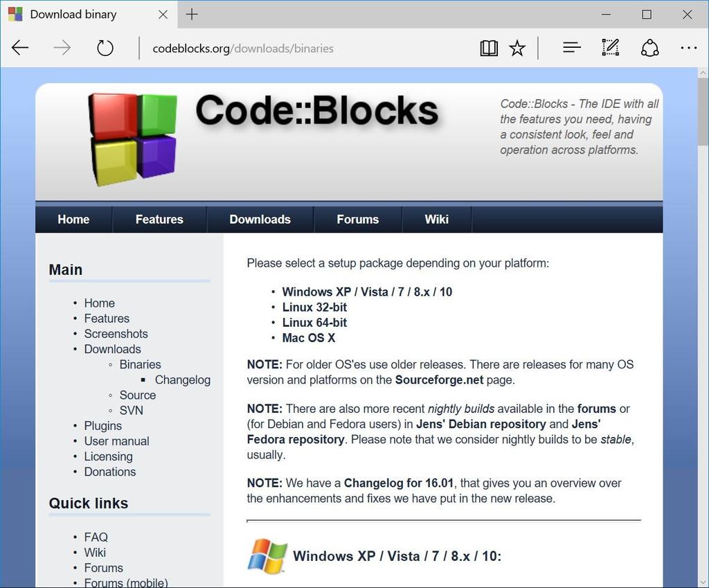This screenshot has height=588, width=709.
Task: Open SVN sidebar sublink
Action: coord(131,411)
